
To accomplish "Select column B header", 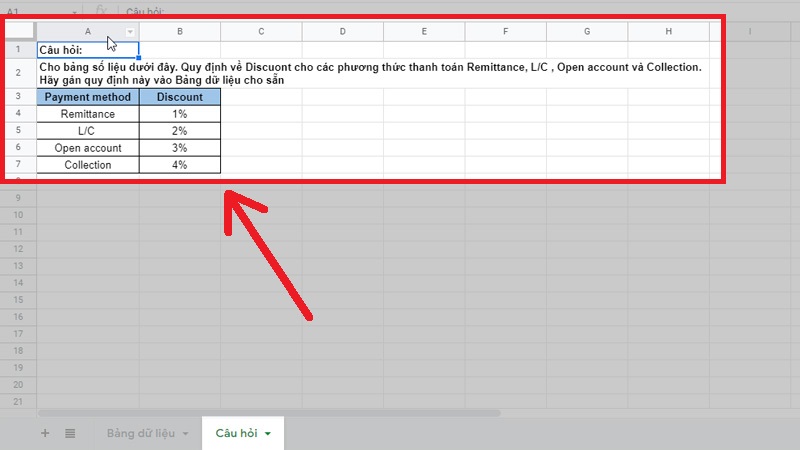I will (x=179, y=32).
